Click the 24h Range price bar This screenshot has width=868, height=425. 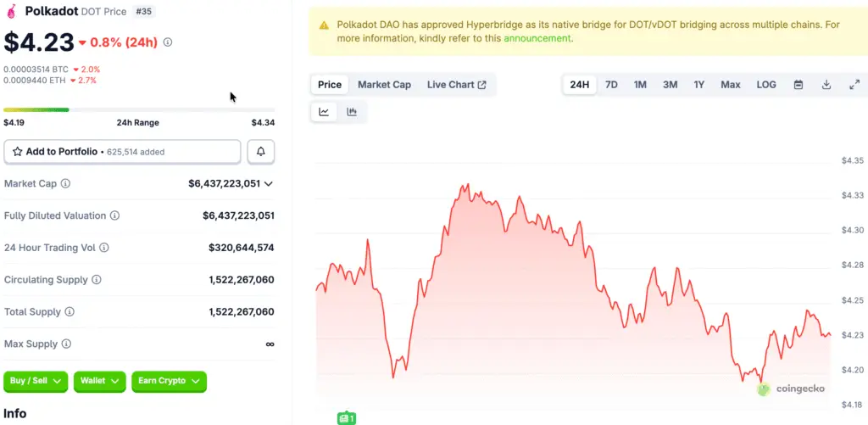(x=139, y=109)
